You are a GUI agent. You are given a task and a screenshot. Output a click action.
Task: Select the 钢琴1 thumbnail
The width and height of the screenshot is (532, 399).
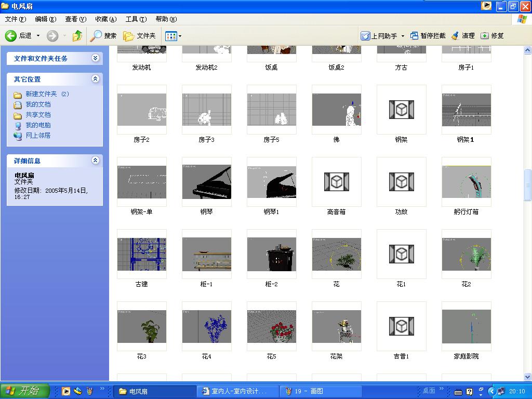point(271,182)
